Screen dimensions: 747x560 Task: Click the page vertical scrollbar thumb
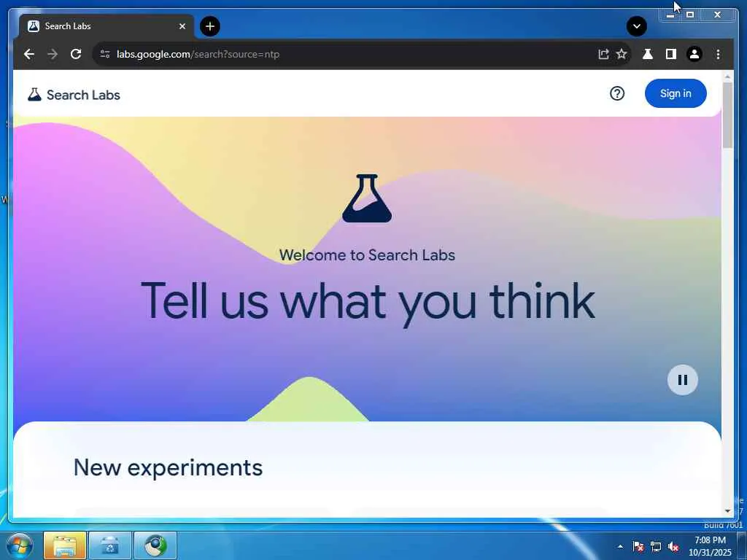pyautogui.click(x=727, y=114)
